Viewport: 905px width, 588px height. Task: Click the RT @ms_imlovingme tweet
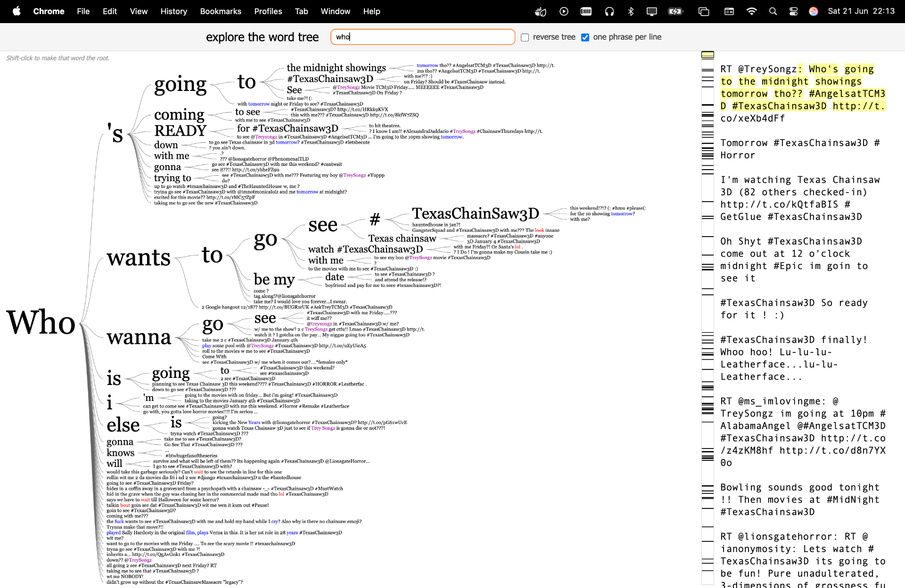pos(803,432)
